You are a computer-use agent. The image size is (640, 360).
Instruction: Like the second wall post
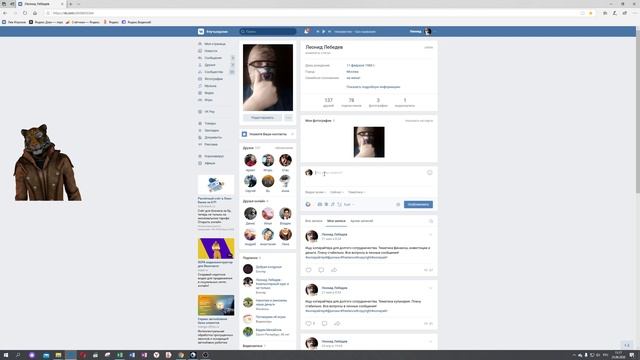point(309,323)
